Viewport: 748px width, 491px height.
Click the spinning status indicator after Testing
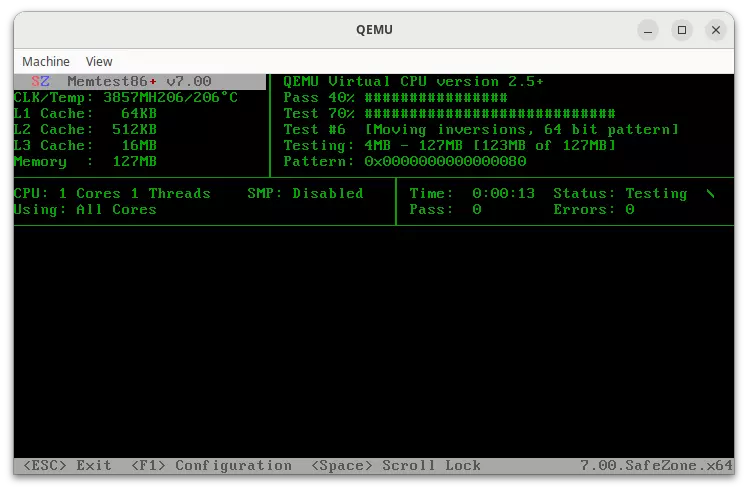pos(710,193)
